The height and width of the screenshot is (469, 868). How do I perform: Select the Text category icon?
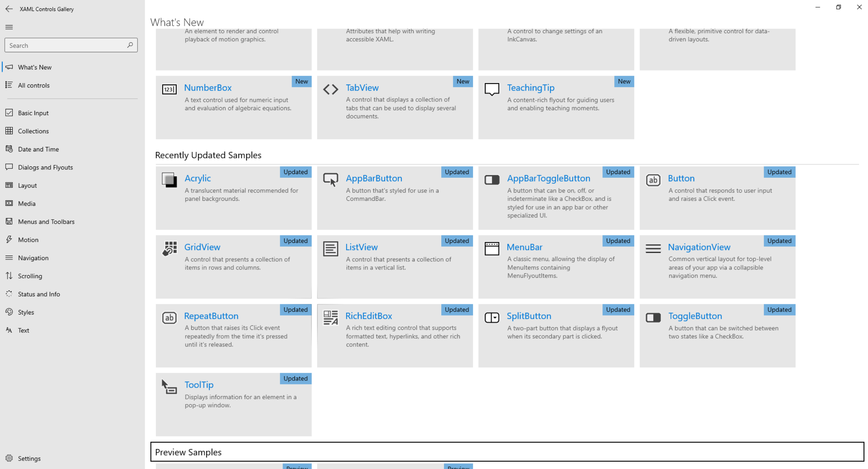[x=9, y=330]
